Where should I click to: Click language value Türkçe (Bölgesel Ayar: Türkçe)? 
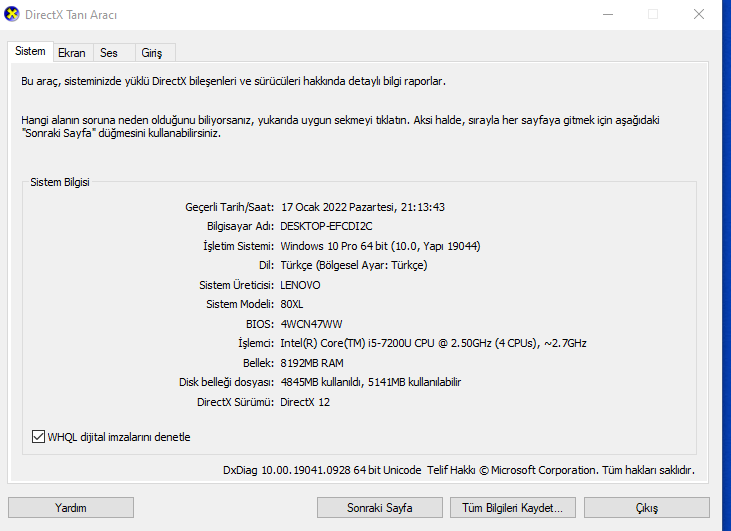click(354, 265)
